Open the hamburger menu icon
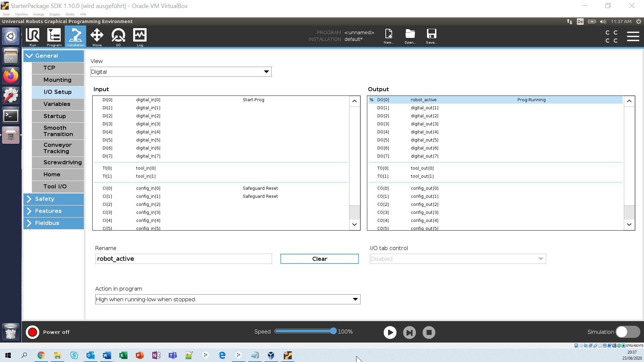The image size is (644, 362). point(633,36)
